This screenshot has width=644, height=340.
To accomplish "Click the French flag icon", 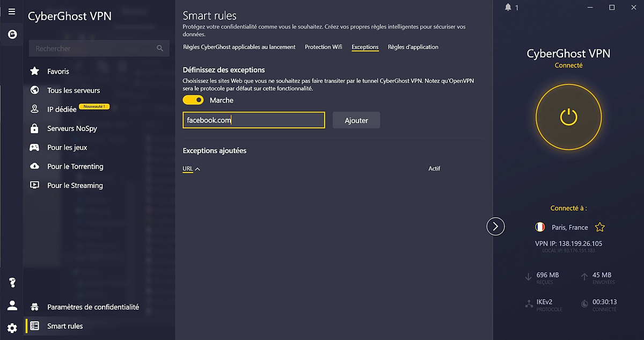I will [x=540, y=227].
